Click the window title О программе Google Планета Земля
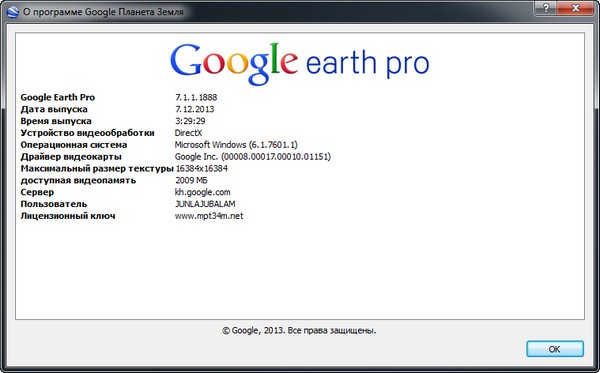Image resolution: width=600 pixels, height=373 pixels. (x=103, y=12)
